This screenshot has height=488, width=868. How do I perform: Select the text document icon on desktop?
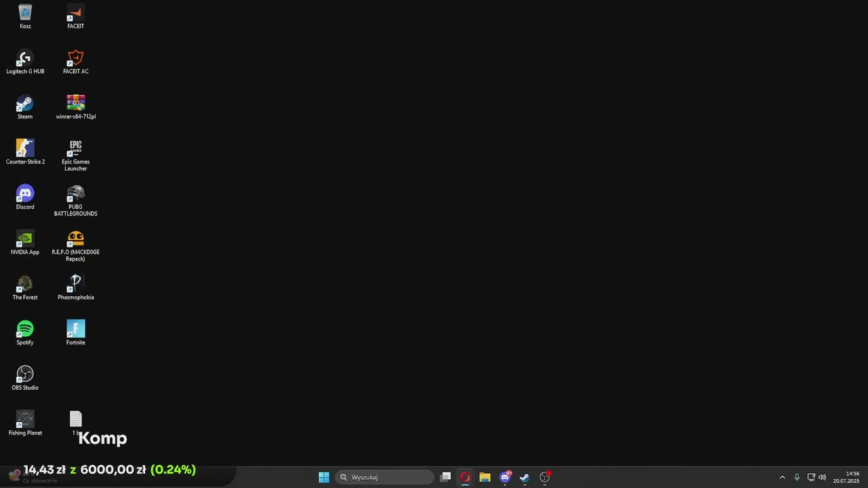[75, 423]
